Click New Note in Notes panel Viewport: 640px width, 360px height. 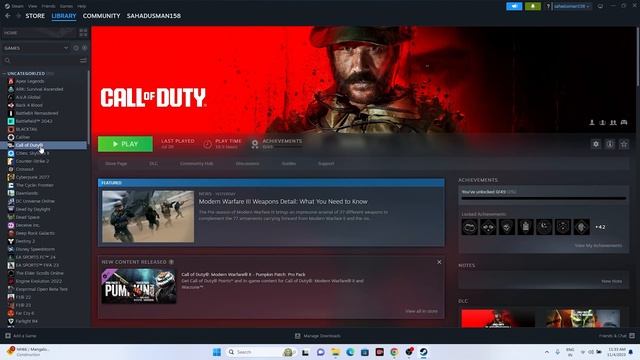coord(611,281)
